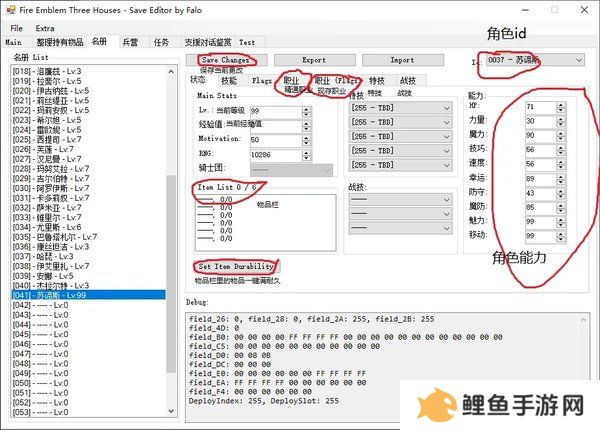Image resolution: width=600 pixels, height=430 pixels.
Task: Adjust the 幸运 luck spinner
Action: click(x=561, y=179)
